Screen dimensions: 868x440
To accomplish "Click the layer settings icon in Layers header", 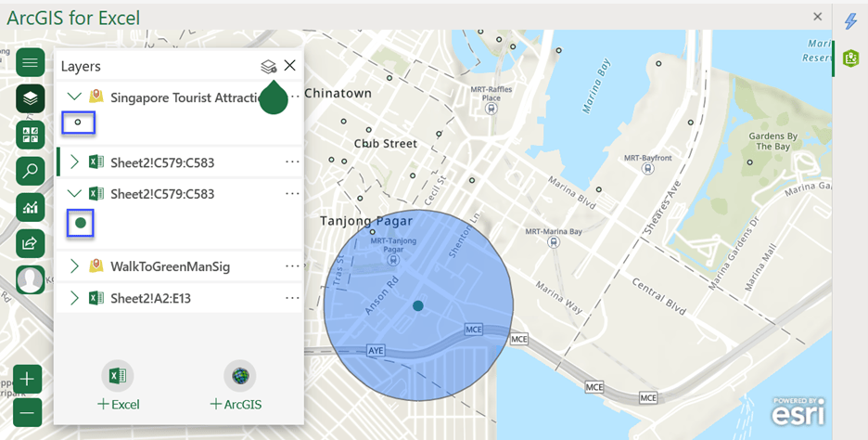I will [x=269, y=67].
